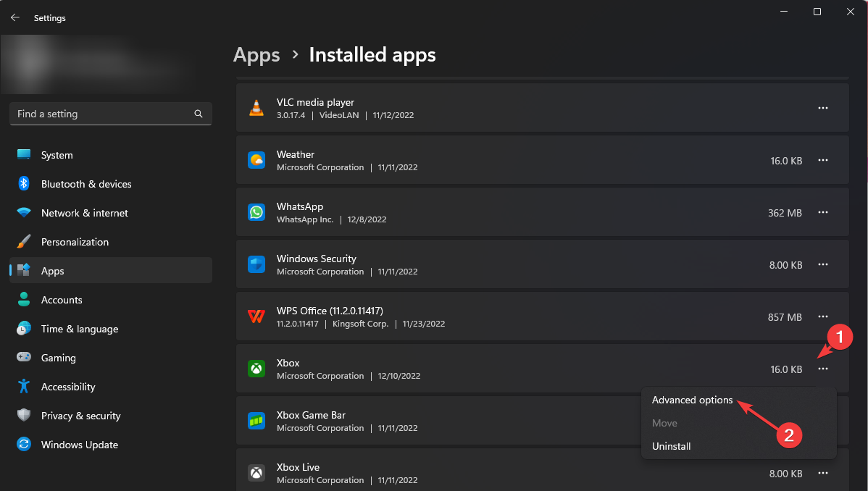The image size is (868, 491).
Task: Click the Windows Security shield icon
Action: [x=256, y=264]
